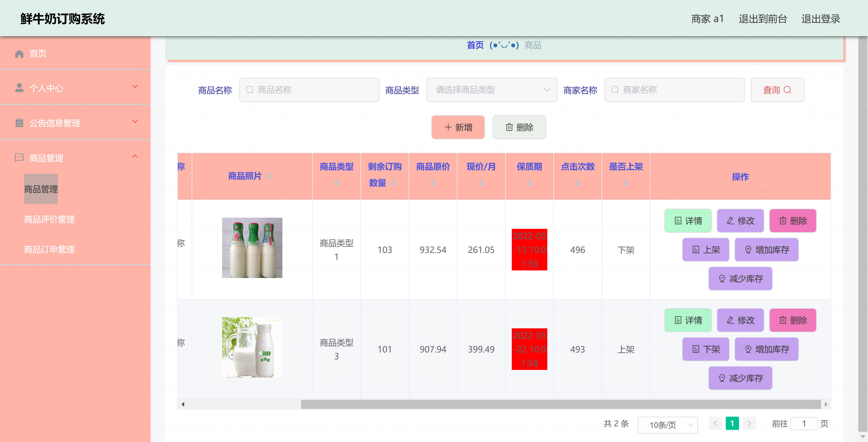
Task: Select the 商品管理 submenu item
Action: [41, 189]
